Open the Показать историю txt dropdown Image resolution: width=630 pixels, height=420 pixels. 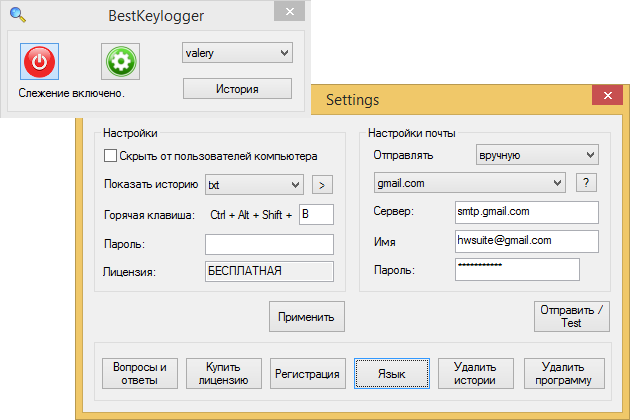click(x=254, y=184)
